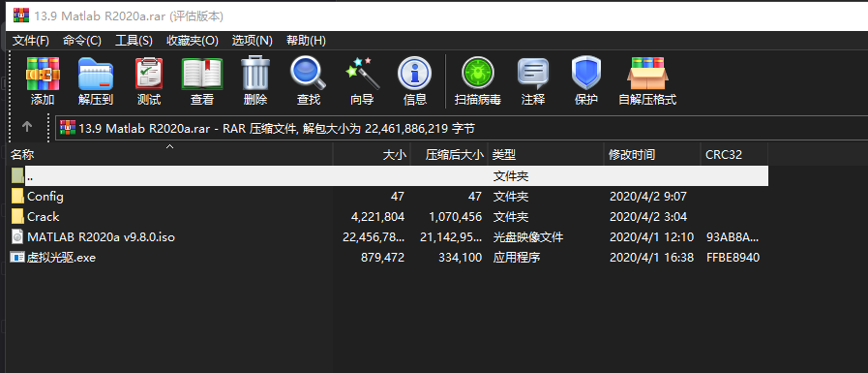Click date 2020/4/1 12:10

click(651, 237)
